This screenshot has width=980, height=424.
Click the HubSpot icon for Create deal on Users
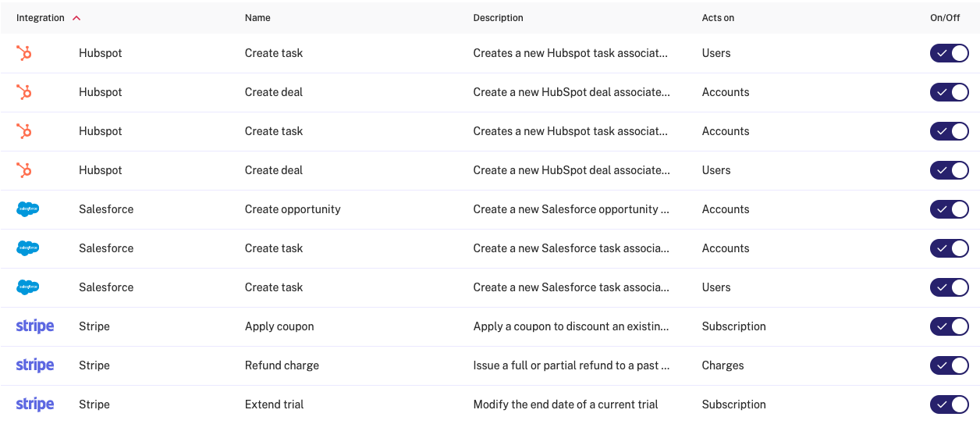point(24,170)
